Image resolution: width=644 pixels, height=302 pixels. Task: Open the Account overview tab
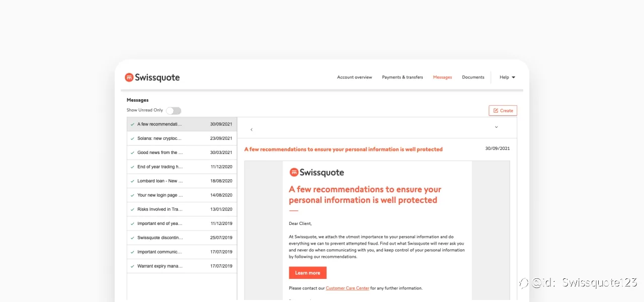[x=355, y=78]
